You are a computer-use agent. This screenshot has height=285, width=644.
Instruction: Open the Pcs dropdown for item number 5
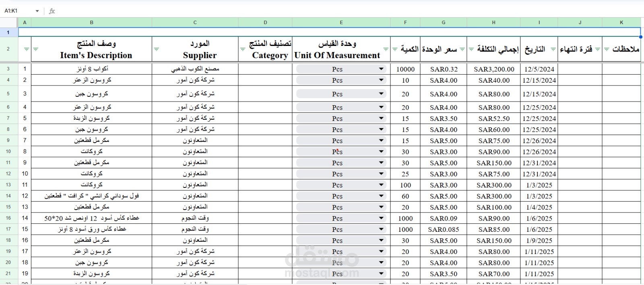[381, 119]
